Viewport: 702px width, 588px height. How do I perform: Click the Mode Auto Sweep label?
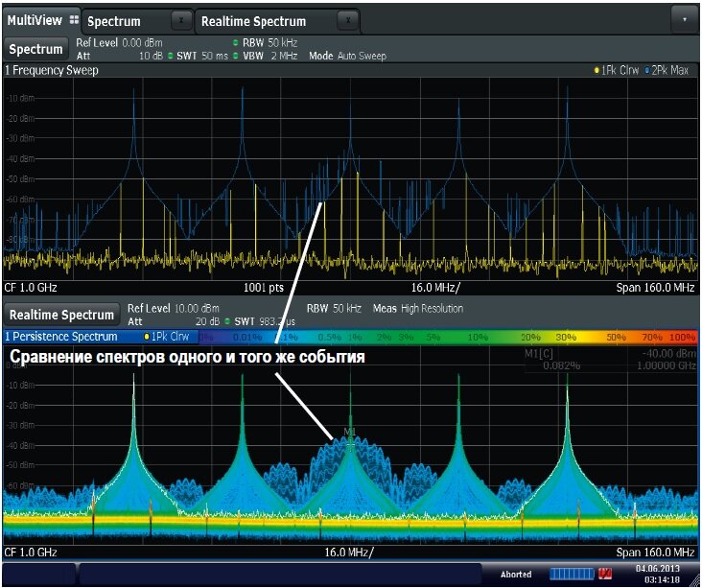coord(347,56)
